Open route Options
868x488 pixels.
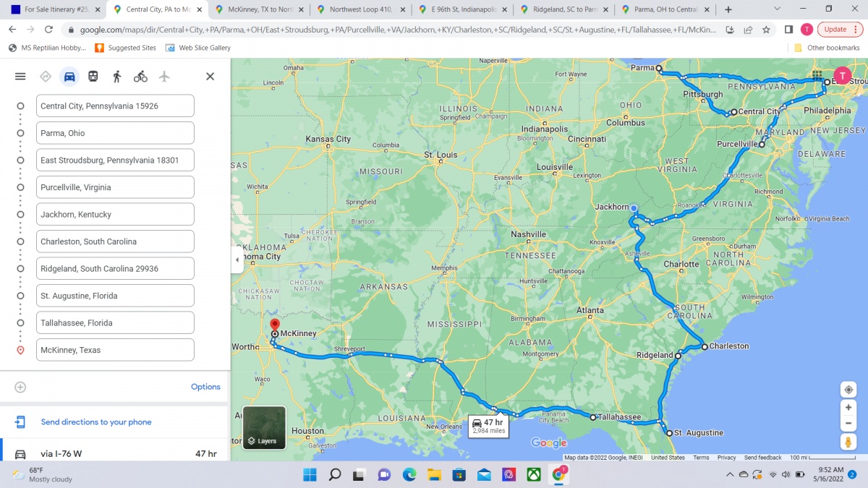(205, 387)
